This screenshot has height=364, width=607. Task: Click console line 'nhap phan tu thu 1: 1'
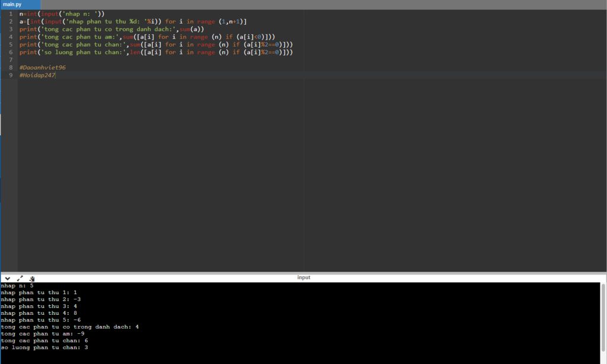click(39, 293)
